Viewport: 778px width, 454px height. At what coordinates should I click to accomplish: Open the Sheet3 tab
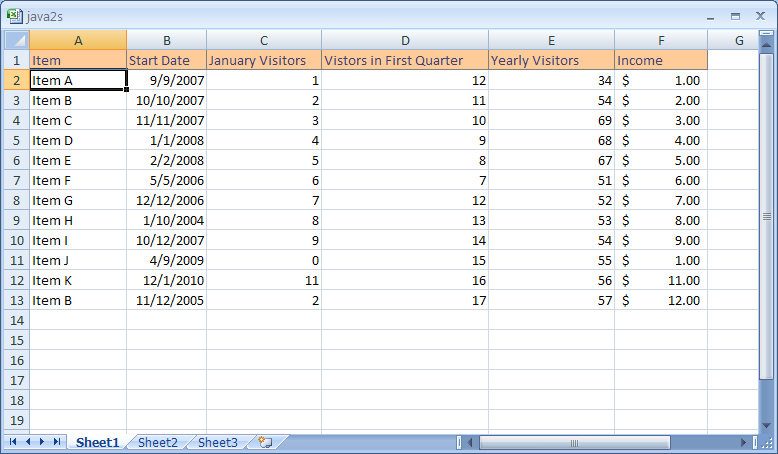(218, 442)
